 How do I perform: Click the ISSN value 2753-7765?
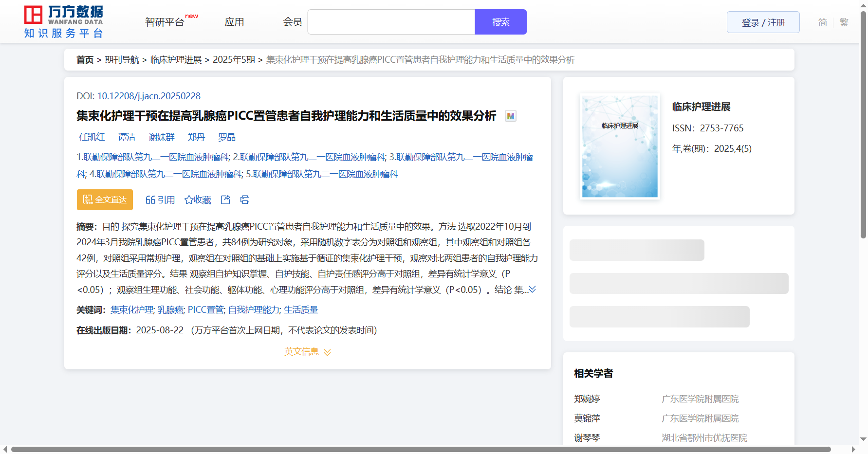pos(721,128)
